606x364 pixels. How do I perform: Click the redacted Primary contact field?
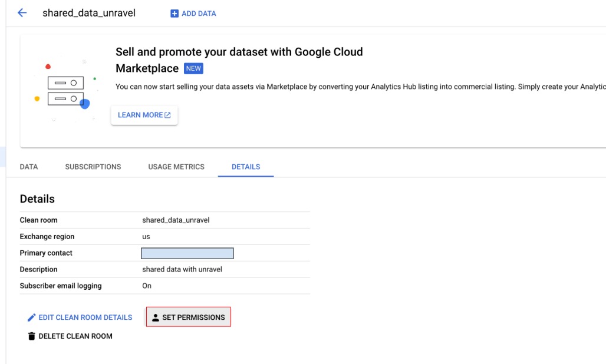coord(187,253)
